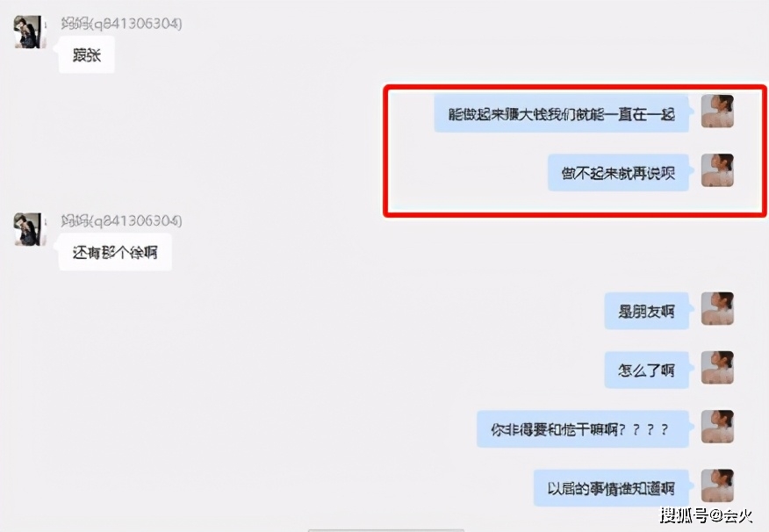Select the 做不起来就再说呗 message bubble

coord(618,173)
